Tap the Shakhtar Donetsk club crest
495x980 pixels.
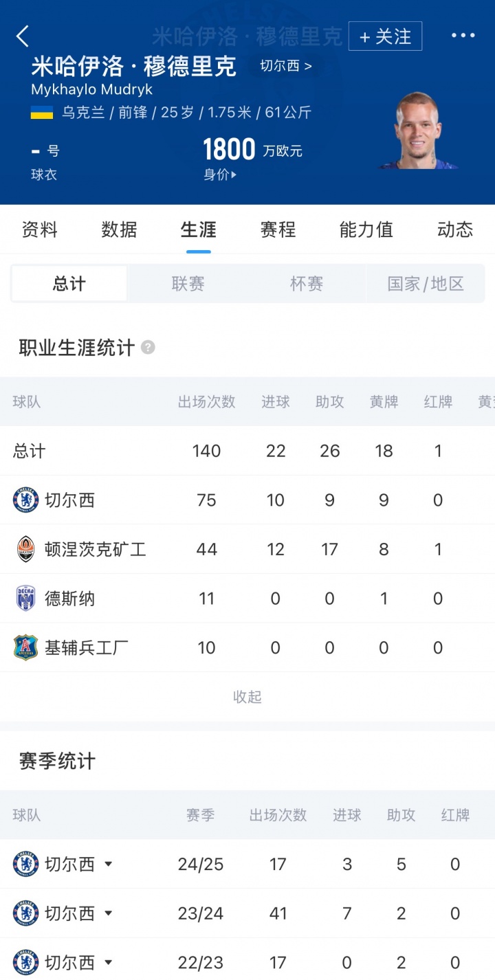pos(25,549)
